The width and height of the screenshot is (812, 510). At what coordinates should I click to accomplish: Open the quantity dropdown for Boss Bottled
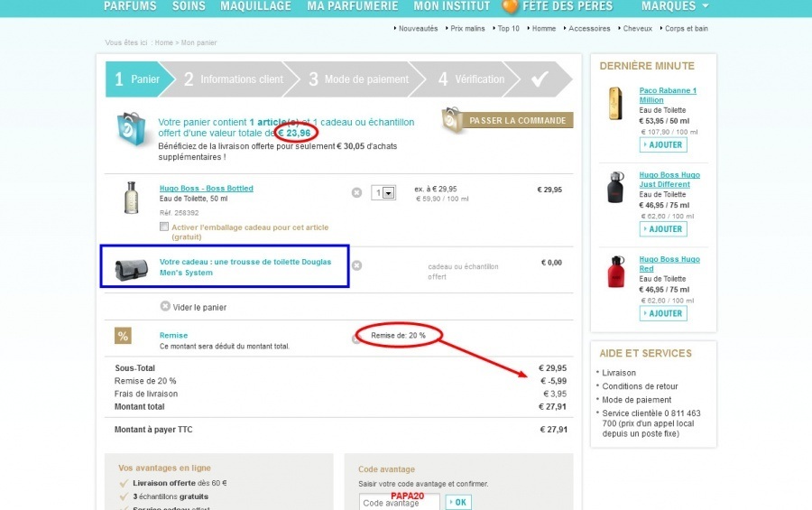[x=388, y=193]
